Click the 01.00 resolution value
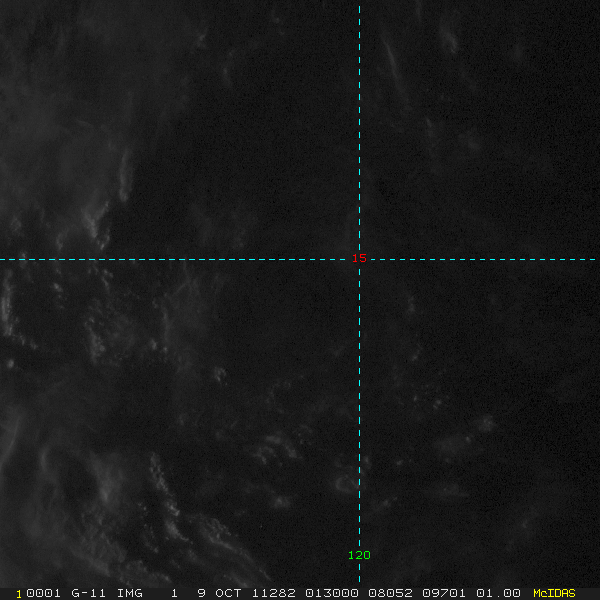Screen dimensions: 600x600 pyautogui.click(x=498, y=593)
